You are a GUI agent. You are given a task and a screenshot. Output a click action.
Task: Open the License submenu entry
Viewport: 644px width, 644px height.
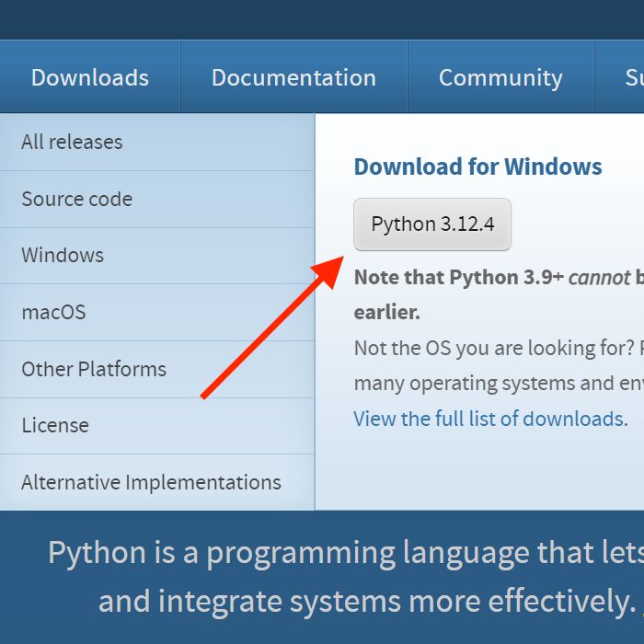157,425
